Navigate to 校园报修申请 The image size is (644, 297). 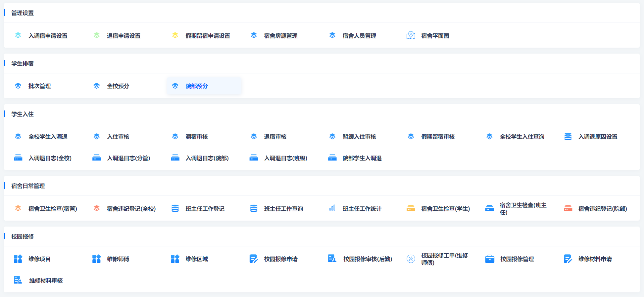(280, 259)
